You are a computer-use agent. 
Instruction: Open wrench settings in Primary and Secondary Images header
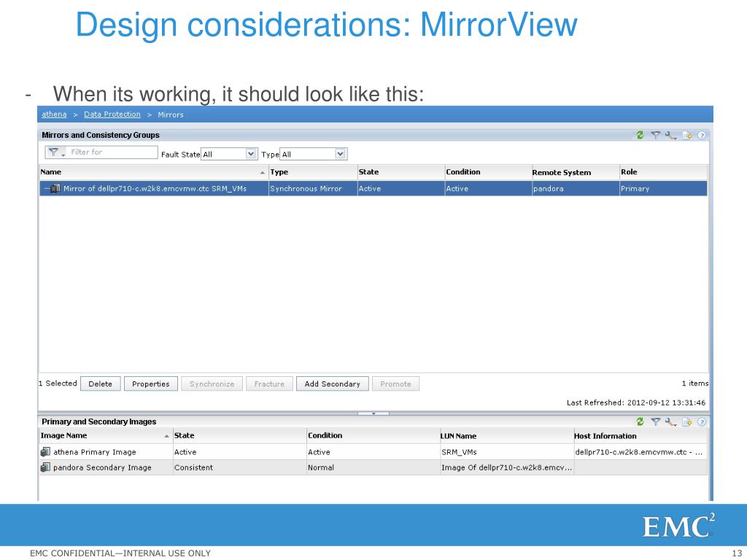point(671,422)
